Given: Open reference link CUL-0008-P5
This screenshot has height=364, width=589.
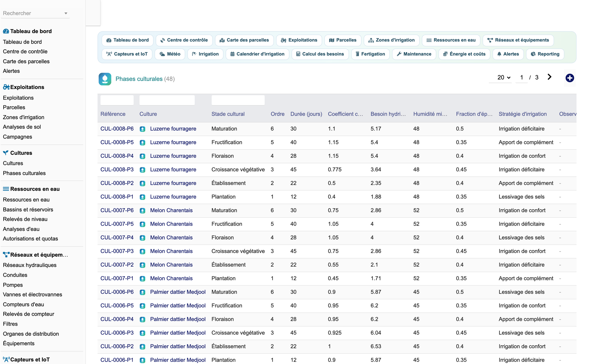Looking at the screenshot, I should (x=117, y=142).
